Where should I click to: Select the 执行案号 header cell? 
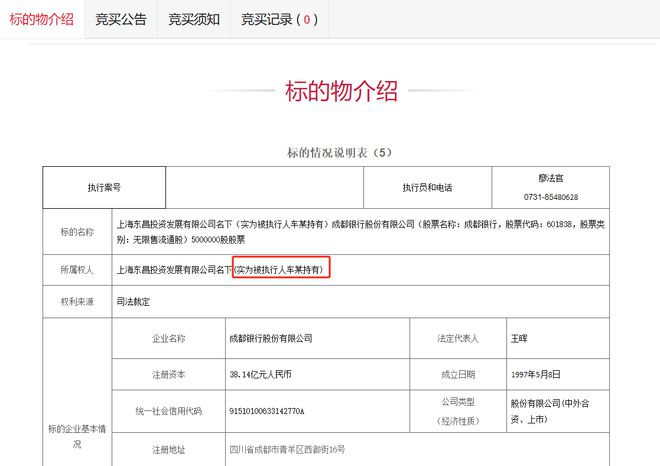(104, 187)
